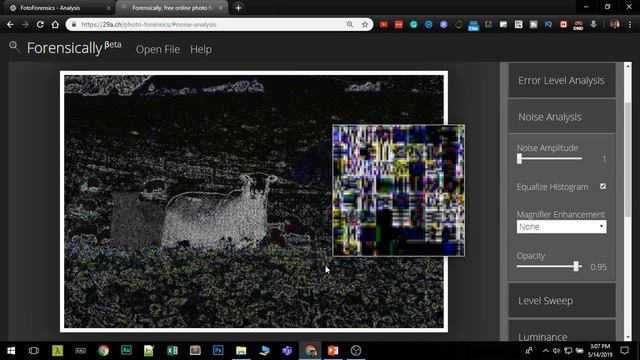Viewport: 640px width, 360px height.
Task: Open a new browser tab
Action: [238, 8]
